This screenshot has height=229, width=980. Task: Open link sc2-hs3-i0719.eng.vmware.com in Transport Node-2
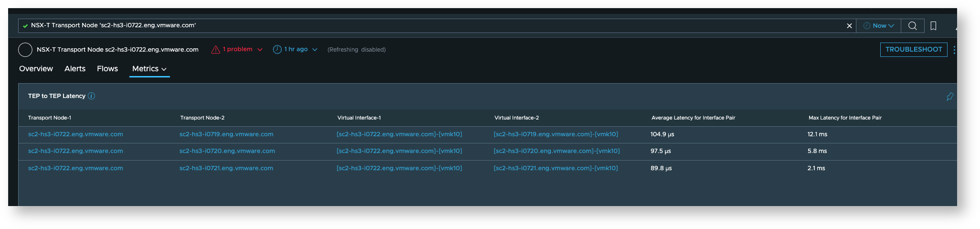[x=226, y=134]
